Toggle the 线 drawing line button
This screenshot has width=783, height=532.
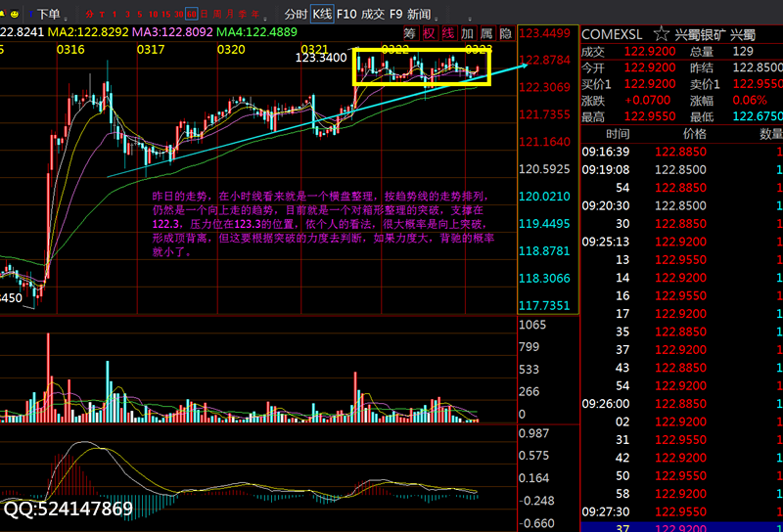(448, 33)
